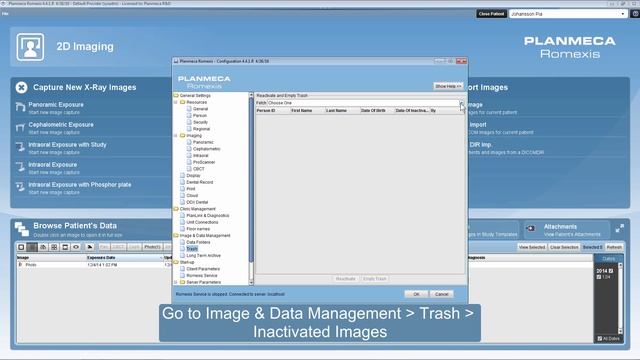640x360 pixels.
Task: Click the Configuration tree scrollbar
Action: [251, 180]
